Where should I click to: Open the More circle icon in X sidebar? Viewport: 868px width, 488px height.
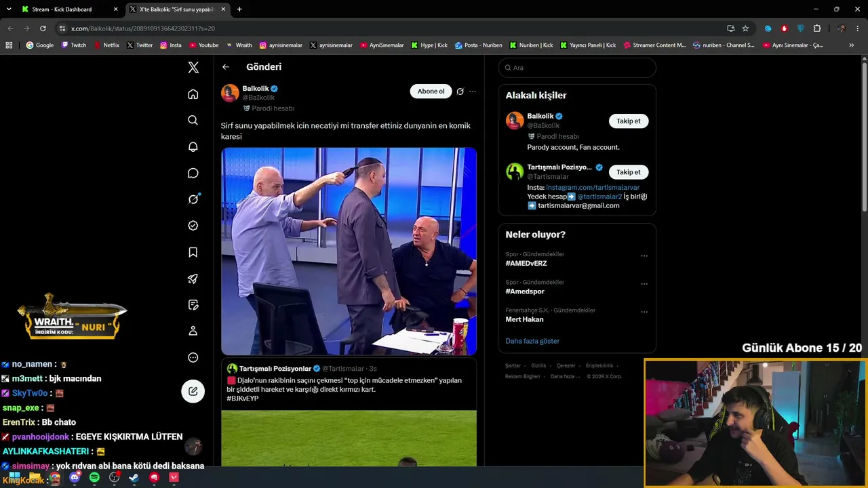tap(193, 357)
